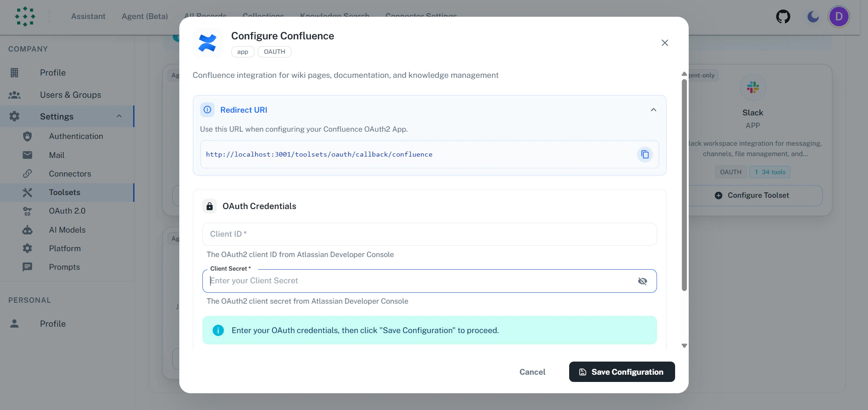Collapse the Settings group in the sidebar
This screenshot has height=410, width=868.
pos(119,116)
